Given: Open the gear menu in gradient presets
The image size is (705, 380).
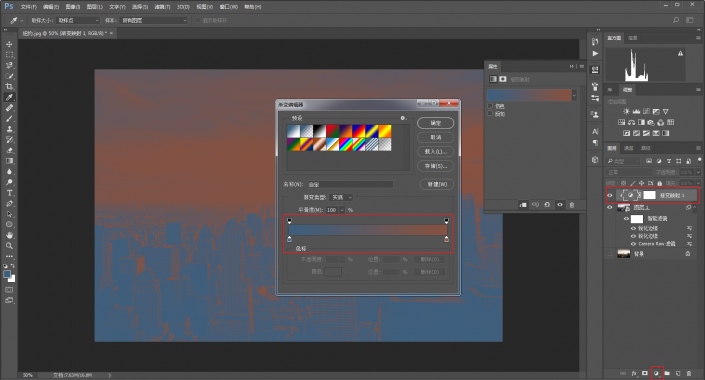Looking at the screenshot, I should pyautogui.click(x=403, y=118).
